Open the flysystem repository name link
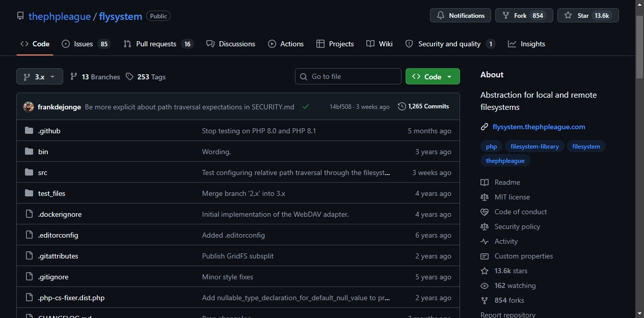 (x=120, y=16)
